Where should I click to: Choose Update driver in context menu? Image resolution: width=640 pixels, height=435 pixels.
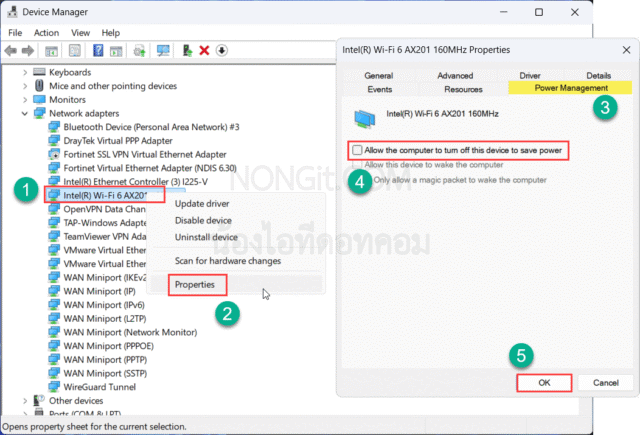[x=202, y=204]
